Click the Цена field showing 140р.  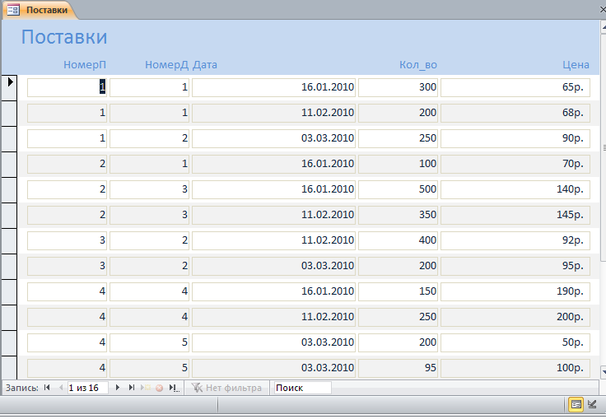515,189
